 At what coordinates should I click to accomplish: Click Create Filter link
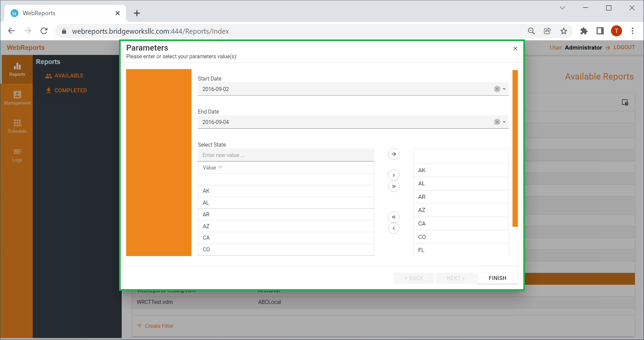(x=155, y=326)
